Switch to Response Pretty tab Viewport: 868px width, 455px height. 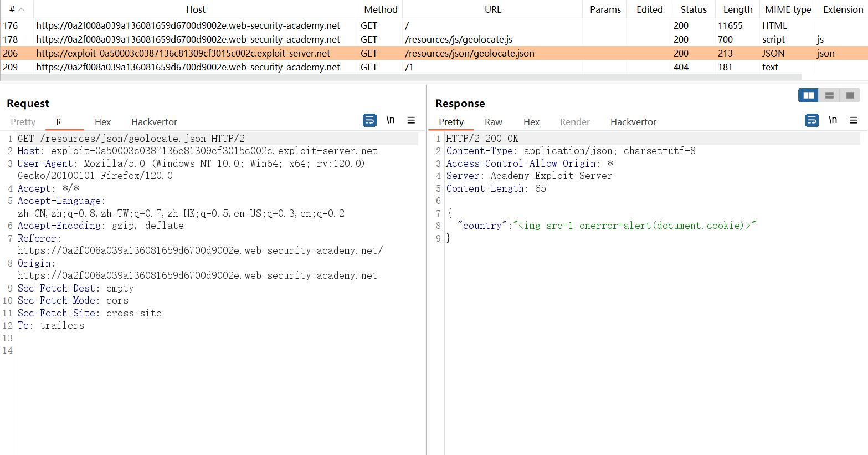pyautogui.click(x=451, y=122)
